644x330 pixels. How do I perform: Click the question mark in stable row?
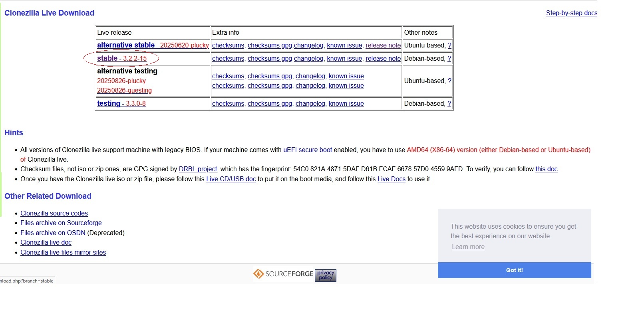tap(449, 59)
